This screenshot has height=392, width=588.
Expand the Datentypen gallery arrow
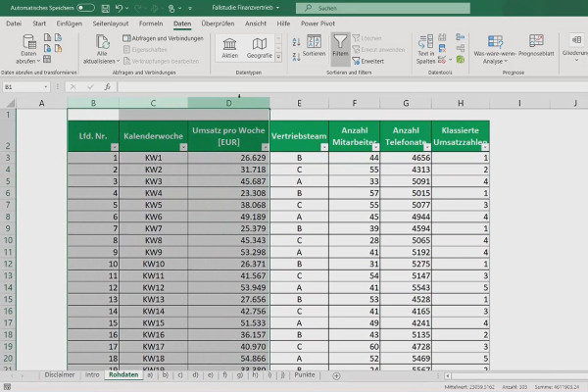(x=278, y=57)
